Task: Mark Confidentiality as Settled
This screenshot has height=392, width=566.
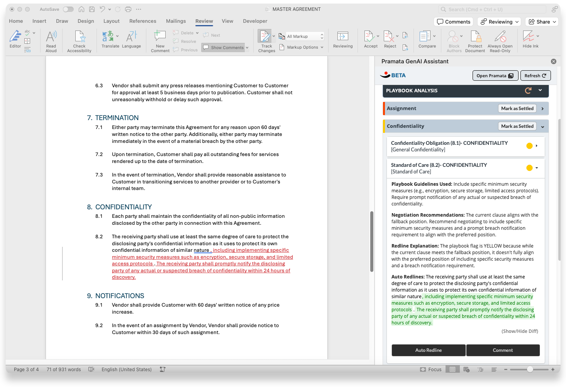Action: 517,126
